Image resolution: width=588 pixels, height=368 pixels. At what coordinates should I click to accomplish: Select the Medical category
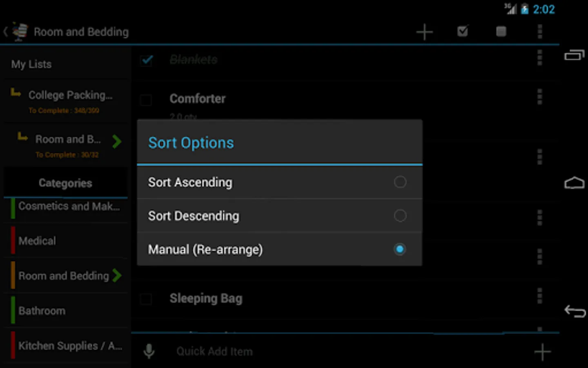[38, 241]
